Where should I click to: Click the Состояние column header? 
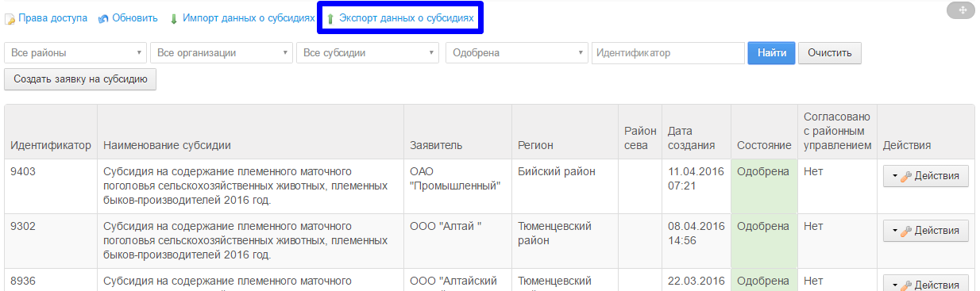click(x=764, y=145)
